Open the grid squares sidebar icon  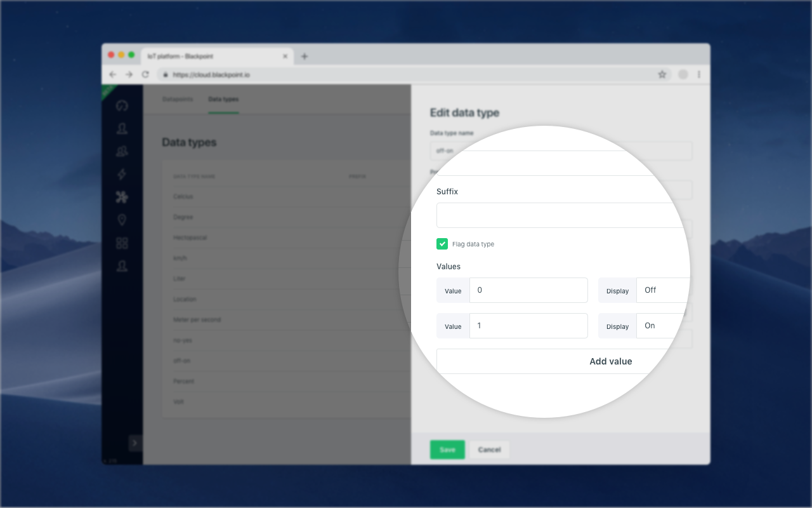click(122, 243)
